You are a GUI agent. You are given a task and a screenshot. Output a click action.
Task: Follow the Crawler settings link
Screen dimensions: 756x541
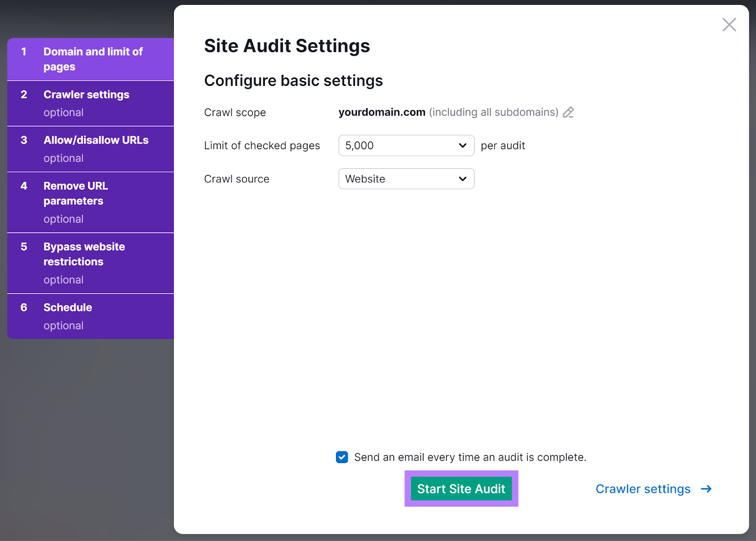(643, 489)
